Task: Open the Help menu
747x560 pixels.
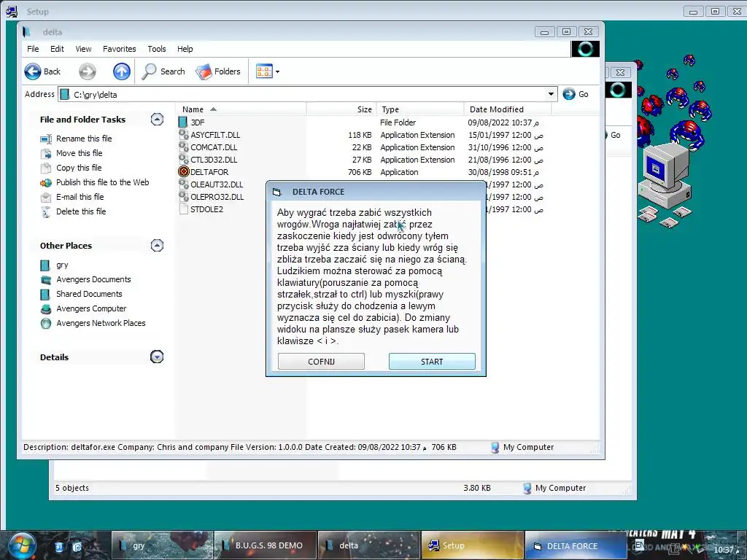Action: [x=185, y=49]
